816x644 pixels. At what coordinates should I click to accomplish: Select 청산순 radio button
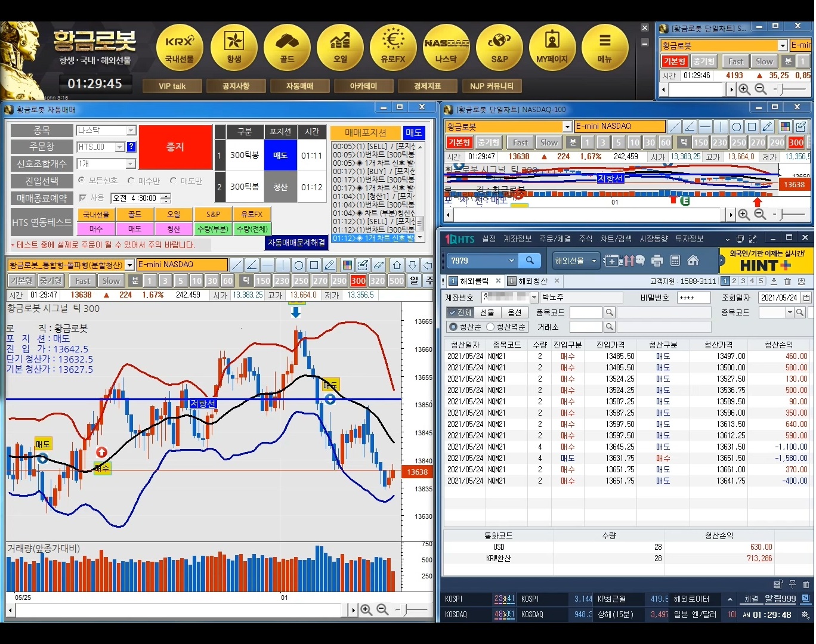(x=453, y=327)
